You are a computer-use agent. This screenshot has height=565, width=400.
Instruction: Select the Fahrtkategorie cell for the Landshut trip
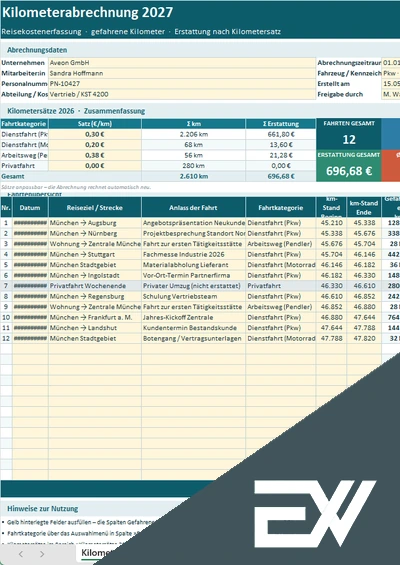pyautogui.click(x=281, y=328)
